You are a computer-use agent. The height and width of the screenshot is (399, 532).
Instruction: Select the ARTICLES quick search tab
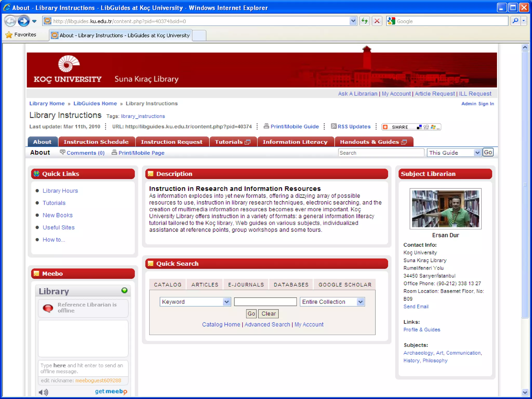pyautogui.click(x=205, y=285)
